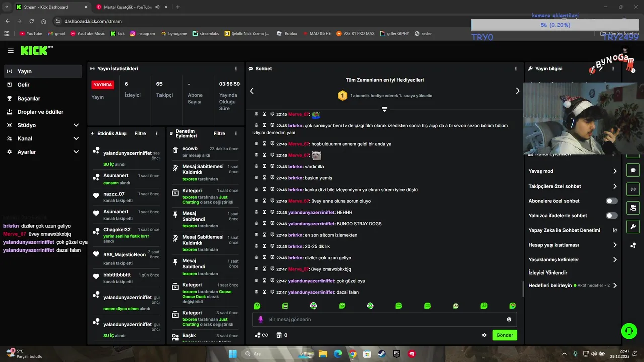644x362 pixels.
Task: Insert the last green quick emote on the right
Action: pyautogui.click(x=512, y=306)
